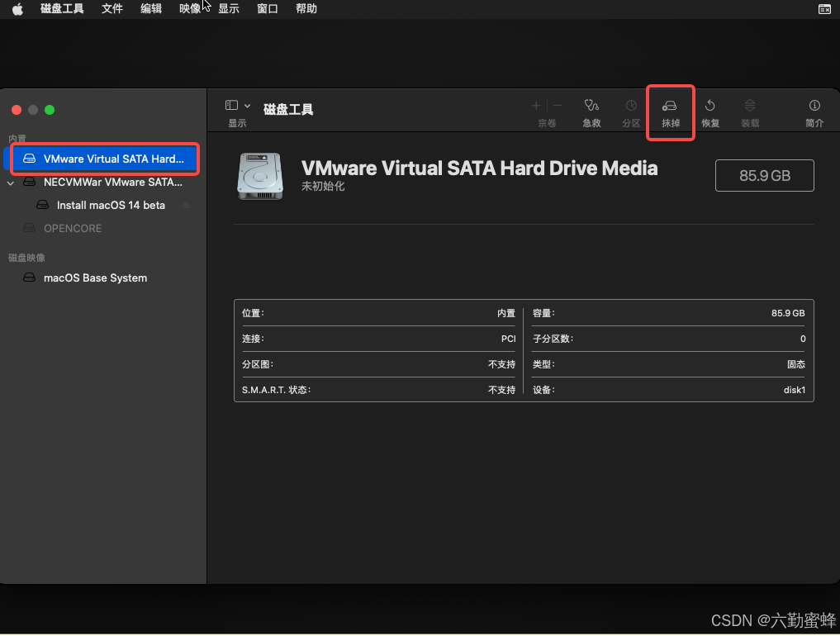This screenshot has width=840, height=636.
Task: Click the VMware Virtual SATA Hard Drive Media title
Action: pyautogui.click(x=479, y=168)
